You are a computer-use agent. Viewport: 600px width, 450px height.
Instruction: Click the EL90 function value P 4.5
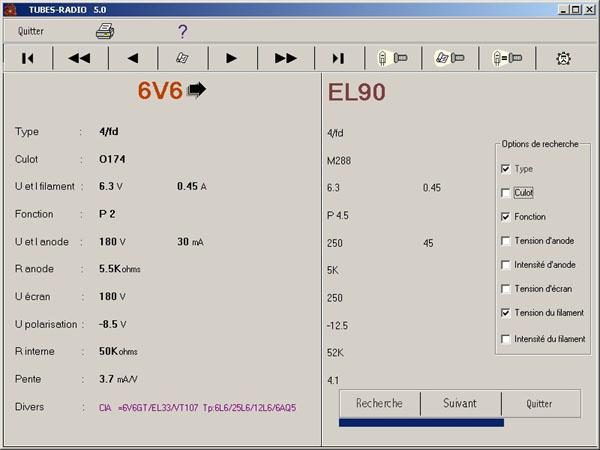point(338,215)
